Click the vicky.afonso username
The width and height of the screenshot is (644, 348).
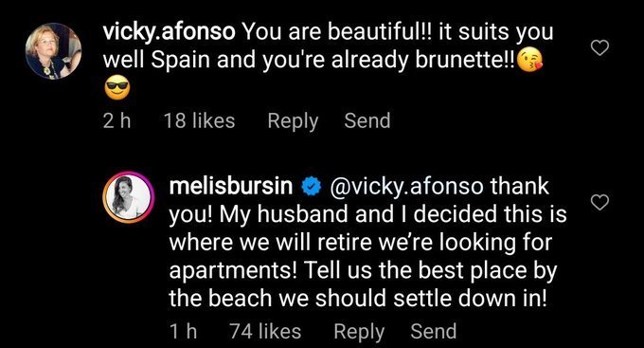coord(169,32)
